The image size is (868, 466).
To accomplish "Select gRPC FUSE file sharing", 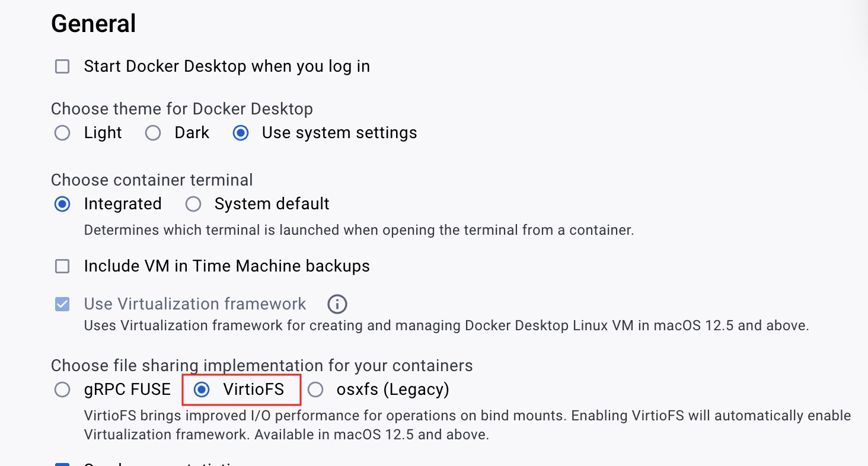I will click(x=62, y=390).
